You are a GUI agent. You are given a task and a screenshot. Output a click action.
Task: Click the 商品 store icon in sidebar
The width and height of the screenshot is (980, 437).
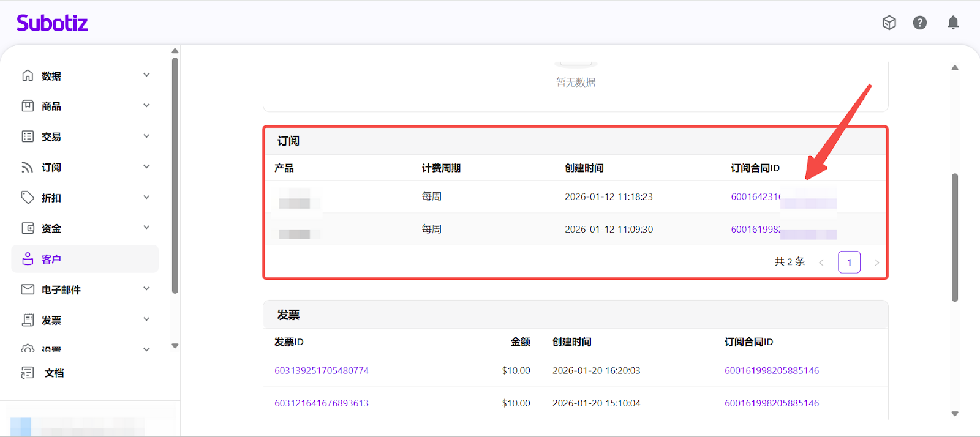pos(28,106)
